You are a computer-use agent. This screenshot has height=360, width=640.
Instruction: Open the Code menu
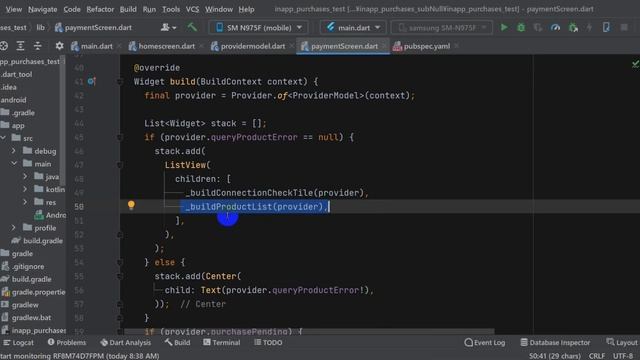72,9
